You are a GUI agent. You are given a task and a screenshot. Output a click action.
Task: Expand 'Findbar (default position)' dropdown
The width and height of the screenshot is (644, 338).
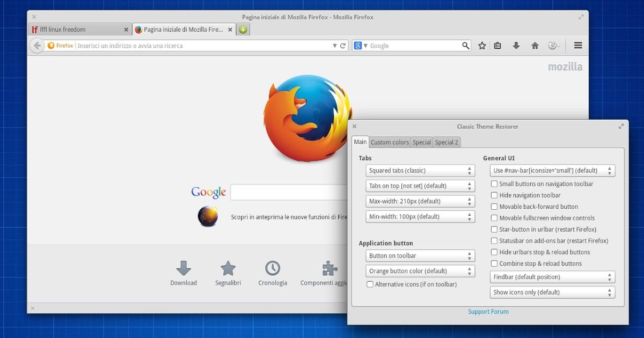(552, 277)
